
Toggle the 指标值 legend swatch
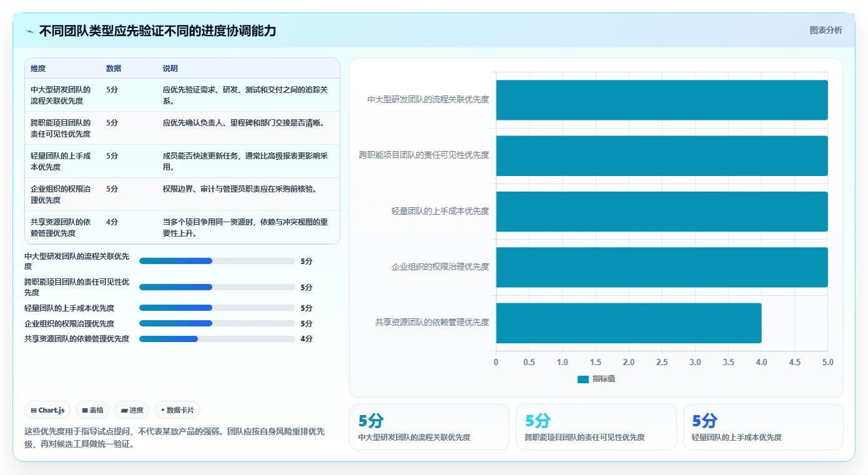click(583, 379)
